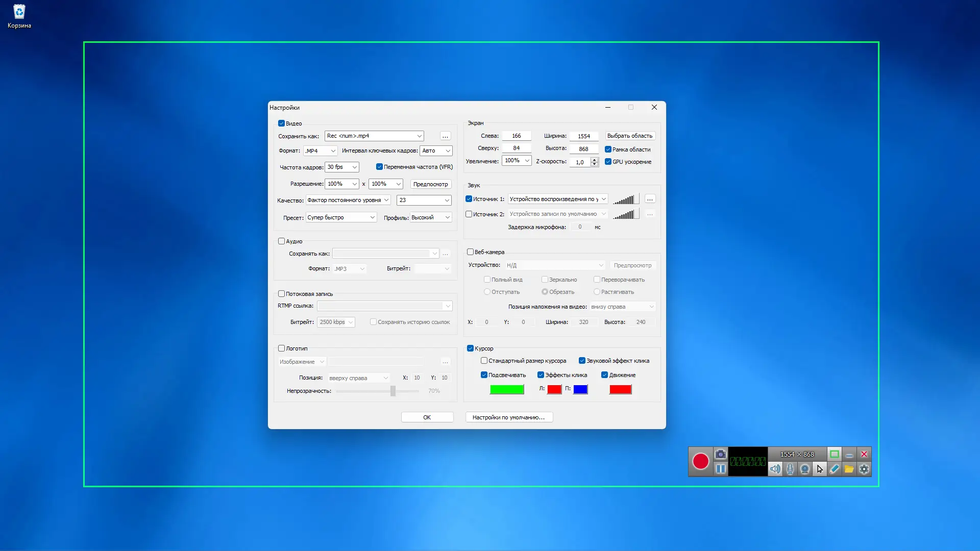Toggle the speaker sound capture icon
The height and width of the screenshot is (551, 980).
click(x=775, y=469)
